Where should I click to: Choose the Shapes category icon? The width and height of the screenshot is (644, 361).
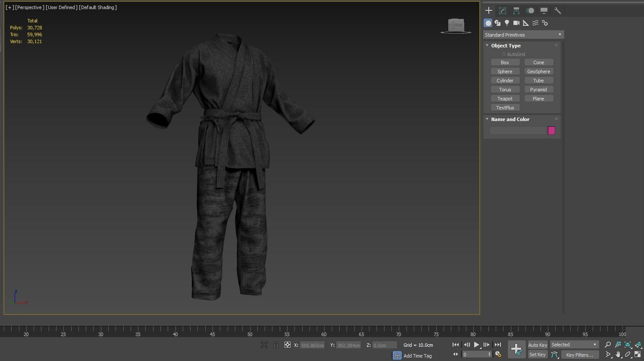point(497,23)
